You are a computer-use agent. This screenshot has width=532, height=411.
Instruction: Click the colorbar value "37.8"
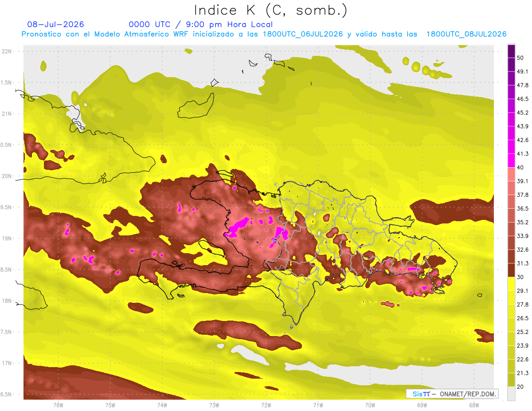coord(523,195)
